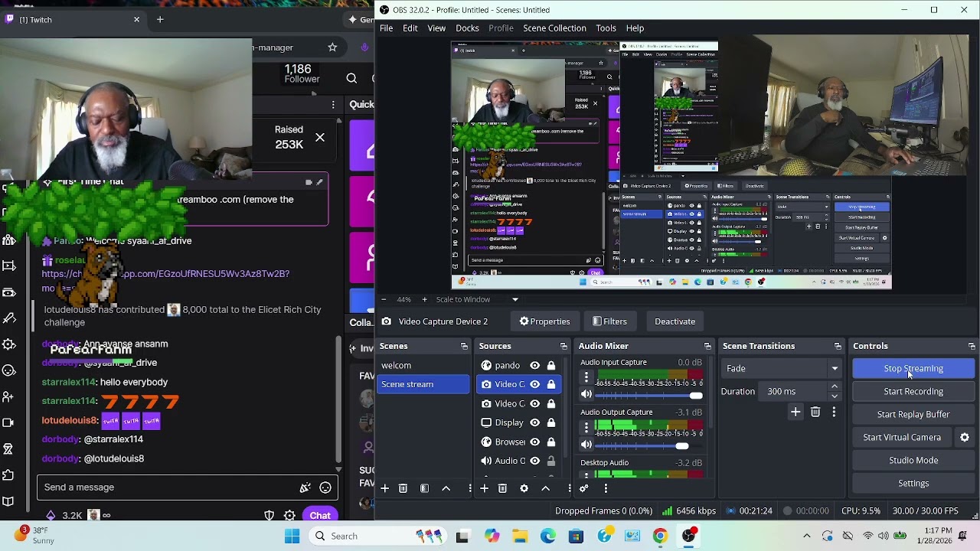Show hidden system tray icons chevron

807,536
